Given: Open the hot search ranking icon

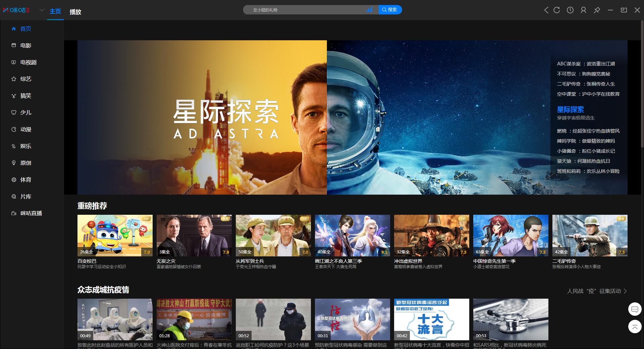Looking at the screenshot, I should pos(369,10).
